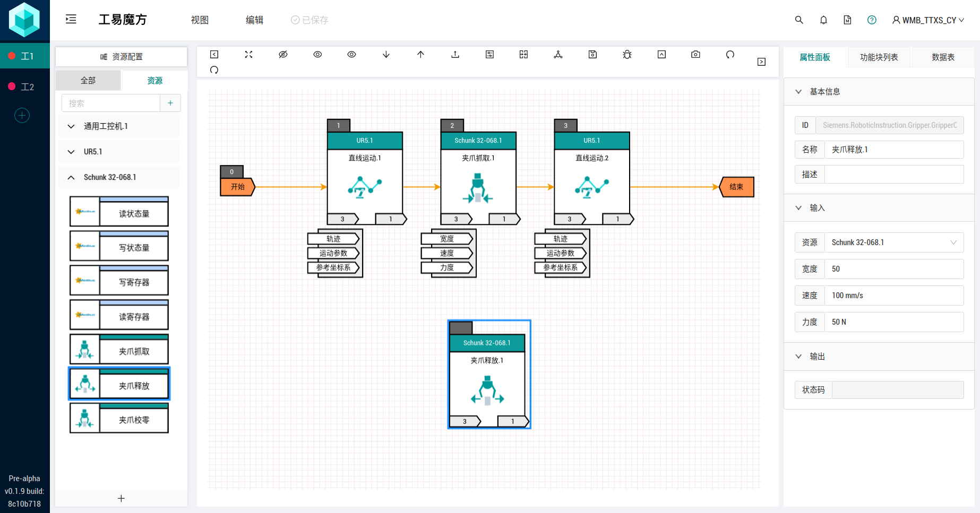The image size is (980, 513).
Task: Open the sliders settings icon
Action: coord(489,54)
